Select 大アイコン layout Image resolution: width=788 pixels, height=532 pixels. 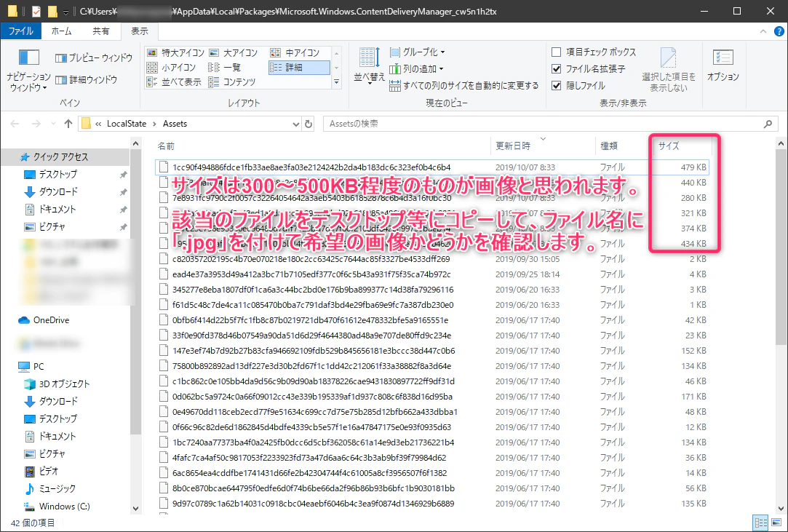pos(233,53)
